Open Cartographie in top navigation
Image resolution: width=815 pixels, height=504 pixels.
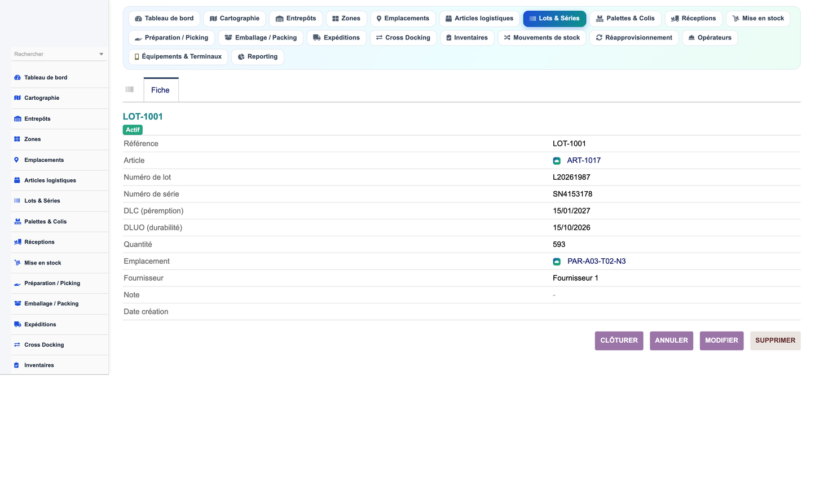click(x=235, y=19)
